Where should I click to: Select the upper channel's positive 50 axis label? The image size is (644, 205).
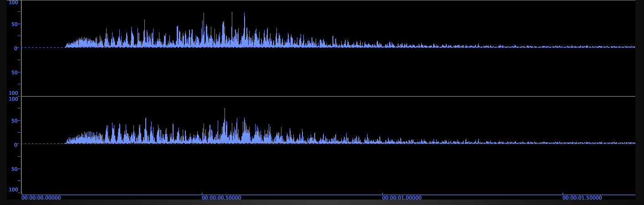point(15,25)
